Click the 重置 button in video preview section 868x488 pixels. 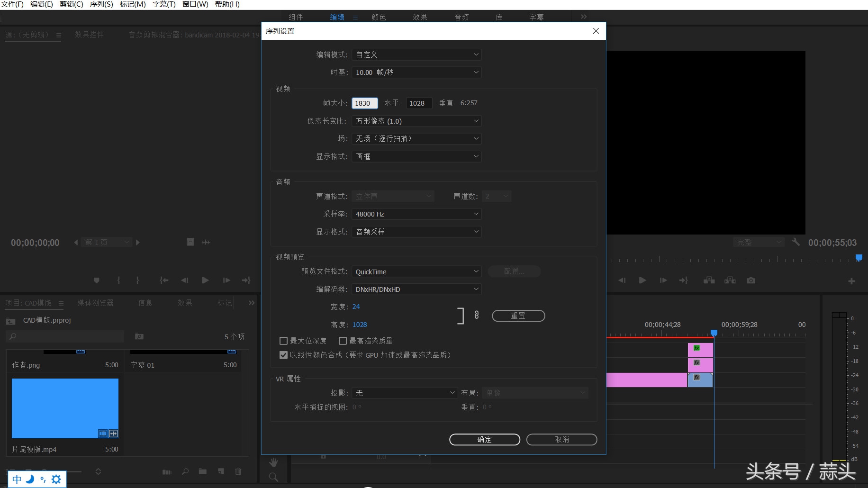pos(518,316)
